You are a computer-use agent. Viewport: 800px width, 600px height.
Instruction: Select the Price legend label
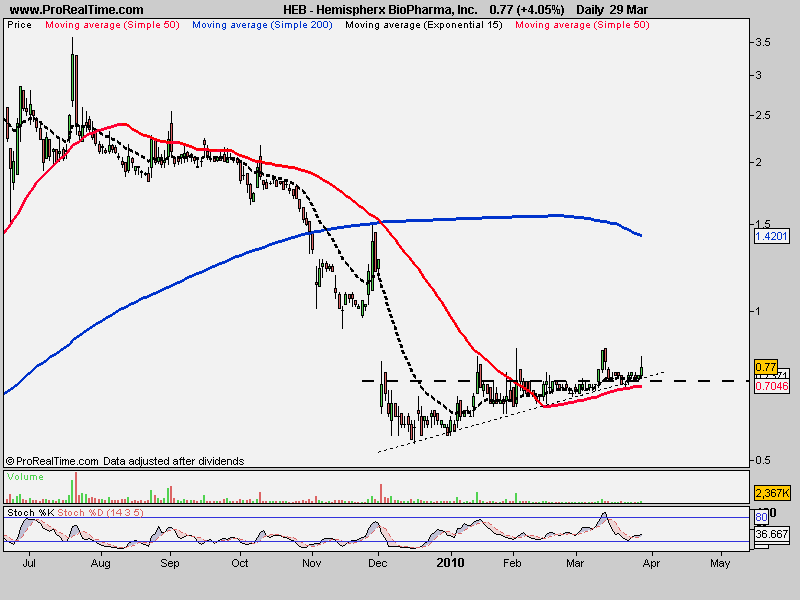pos(19,24)
